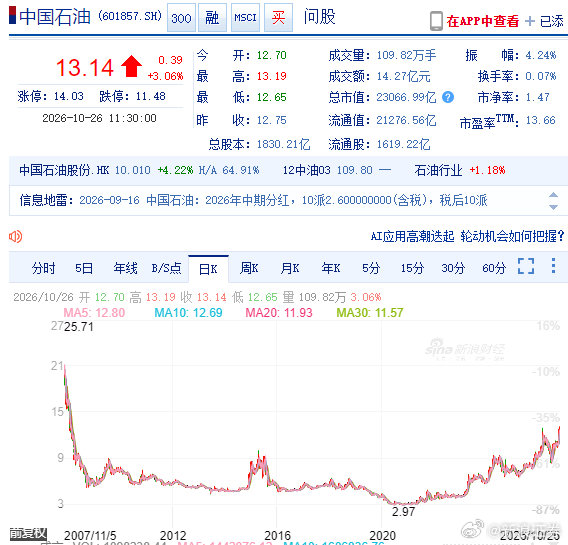The width and height of the screenshot is (568, 545).
Task: Open 中国石油股份.HK quote link
Action: 64,170
